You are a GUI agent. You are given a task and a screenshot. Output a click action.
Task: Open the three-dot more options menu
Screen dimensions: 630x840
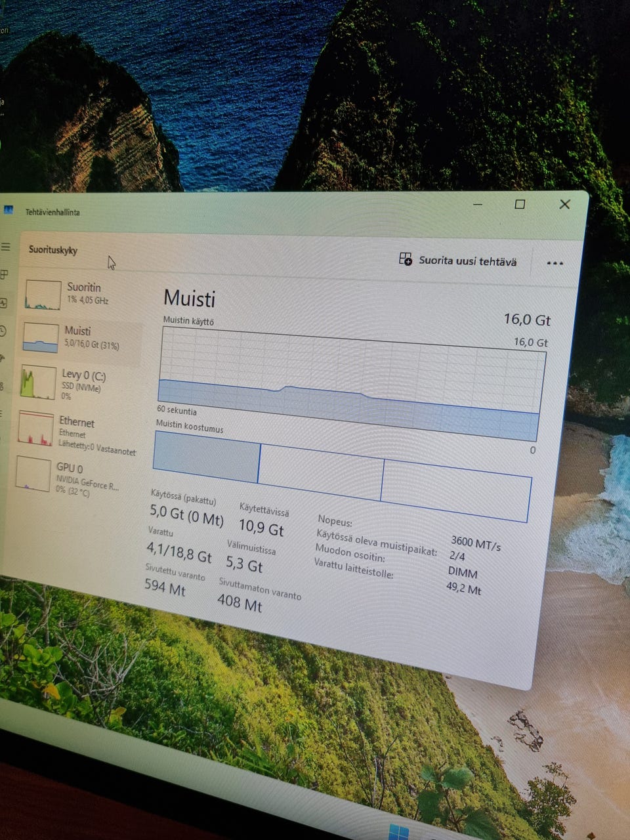pyautogui.click(x=555, y=263)
